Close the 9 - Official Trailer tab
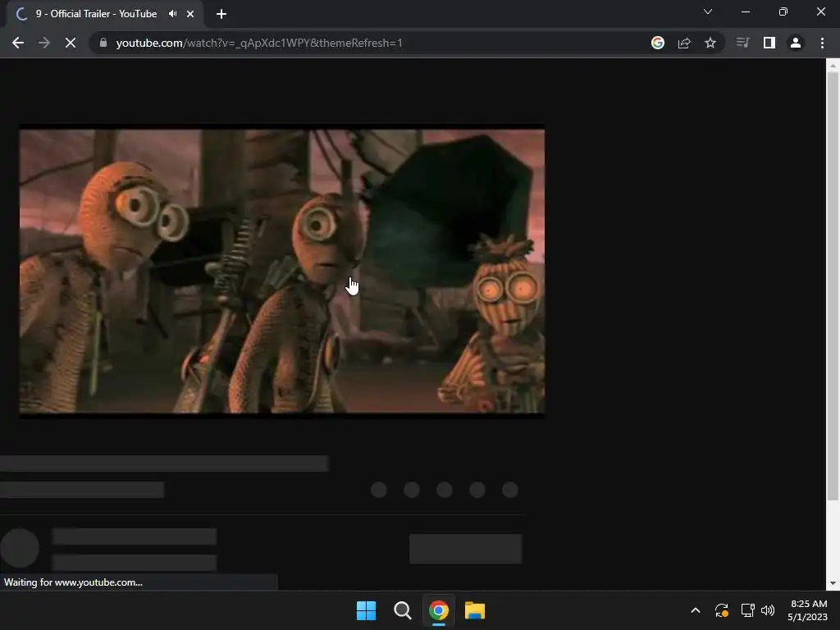The height and width of the screenshot is (630, 840). point(190,14)
